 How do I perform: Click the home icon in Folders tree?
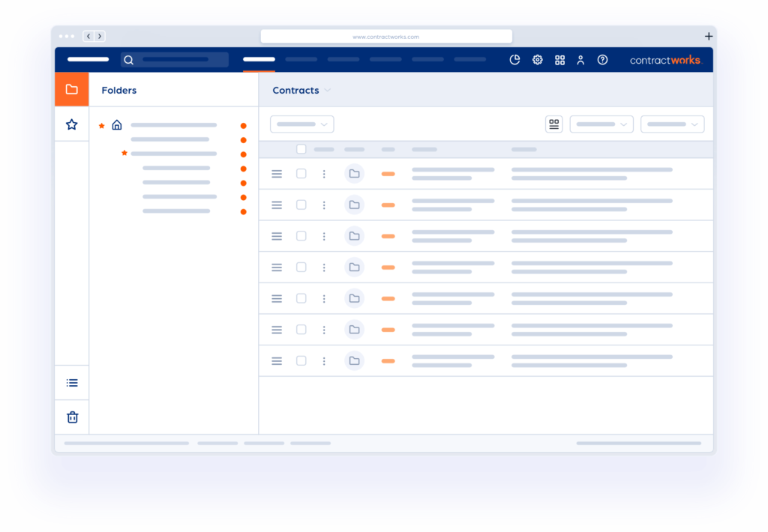[x=116, y=125]
